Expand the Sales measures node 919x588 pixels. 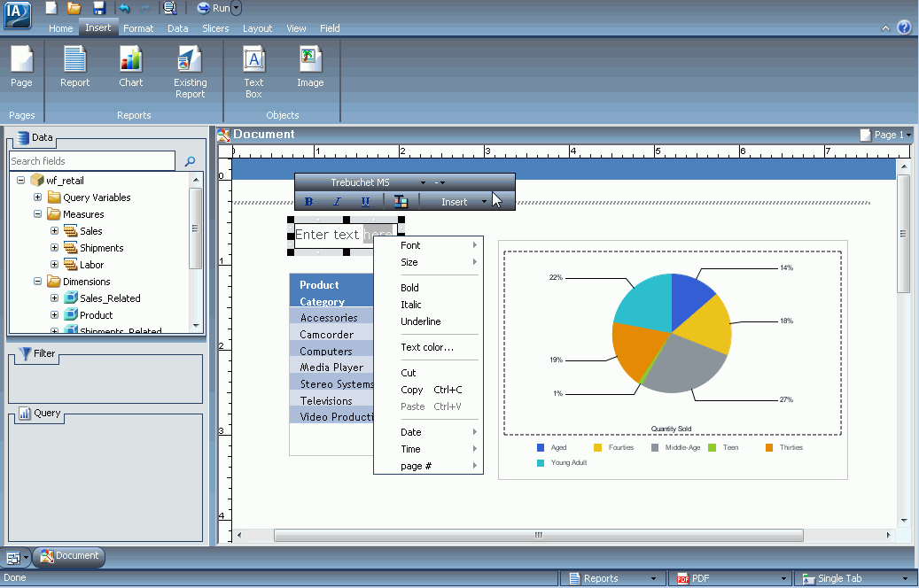point(55,231)
